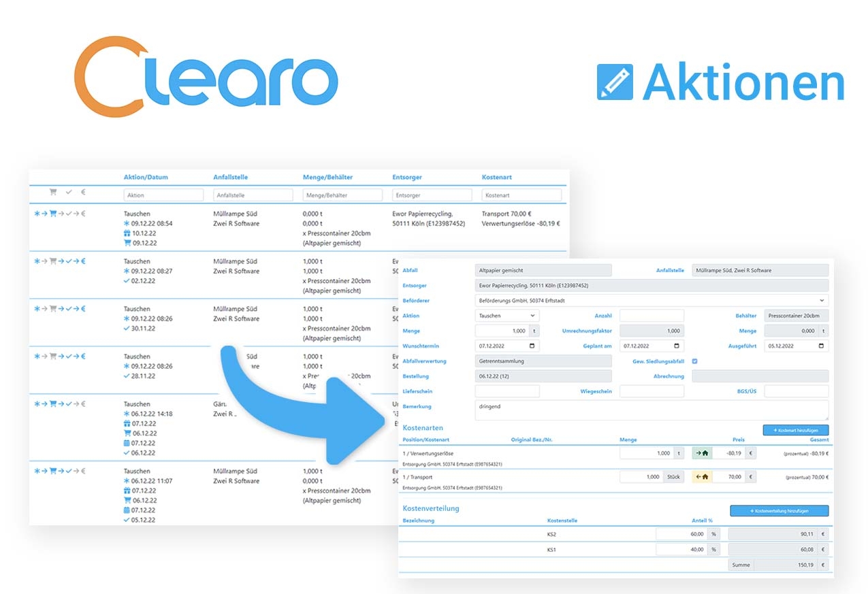Viewport: 868px width, 594px height.
Task: Click the Summe value 150,19
Action: click(x=786, y=565)
